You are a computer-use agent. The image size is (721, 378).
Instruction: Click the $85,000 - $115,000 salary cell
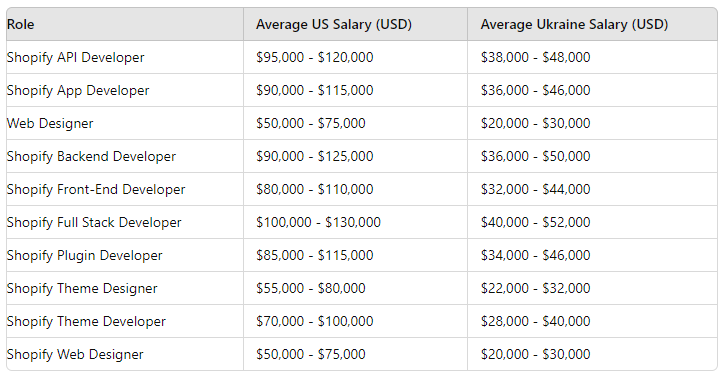tap(355, 255)
